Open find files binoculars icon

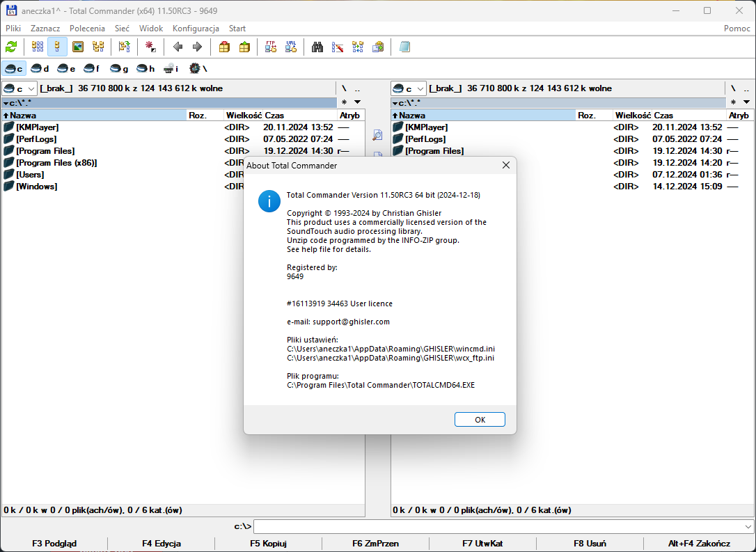[x=317, y=47]
